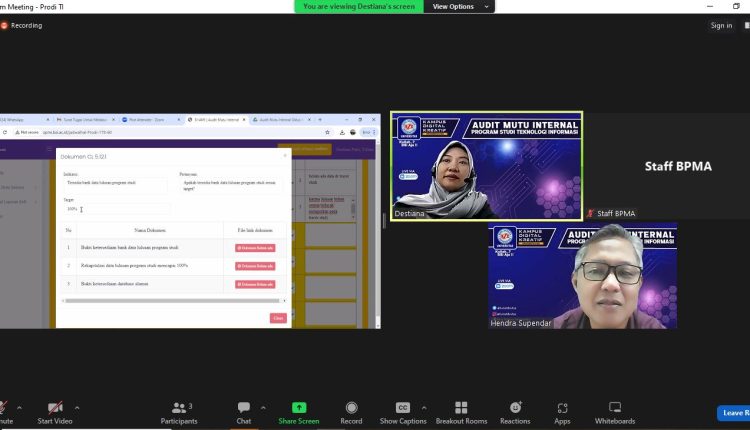The height and width of the screenshot is (430, 750).
Task: Select Hendra Supendar's video thumbnail
Action: 583,276
